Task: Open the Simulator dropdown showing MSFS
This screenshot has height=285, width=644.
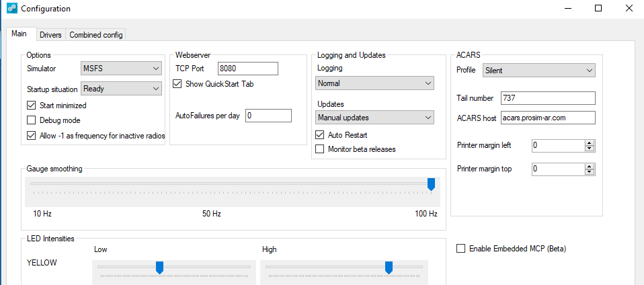Action: (x=121, y=69)
